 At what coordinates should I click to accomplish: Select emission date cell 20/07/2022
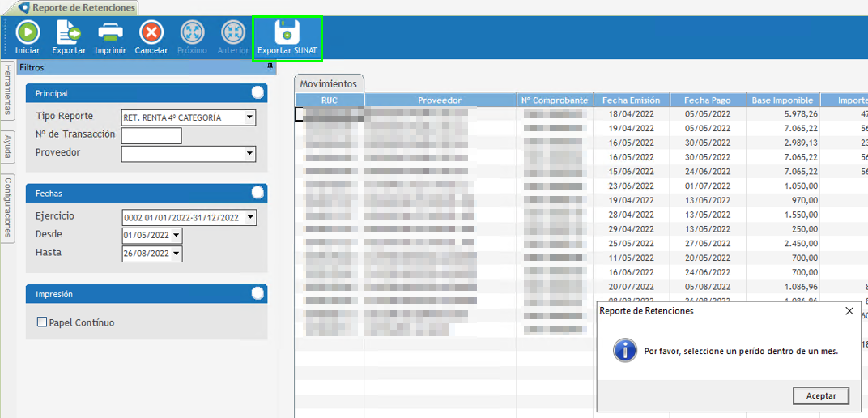[631, 287]
